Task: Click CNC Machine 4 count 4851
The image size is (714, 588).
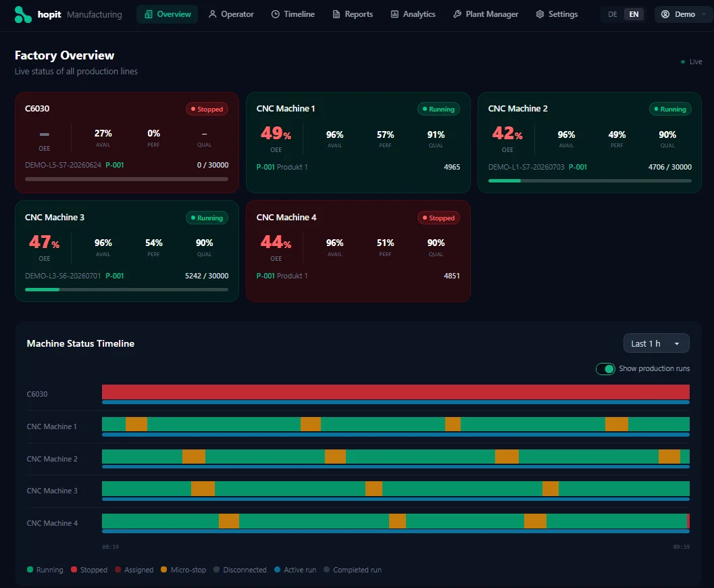Action: click(452, 276)
